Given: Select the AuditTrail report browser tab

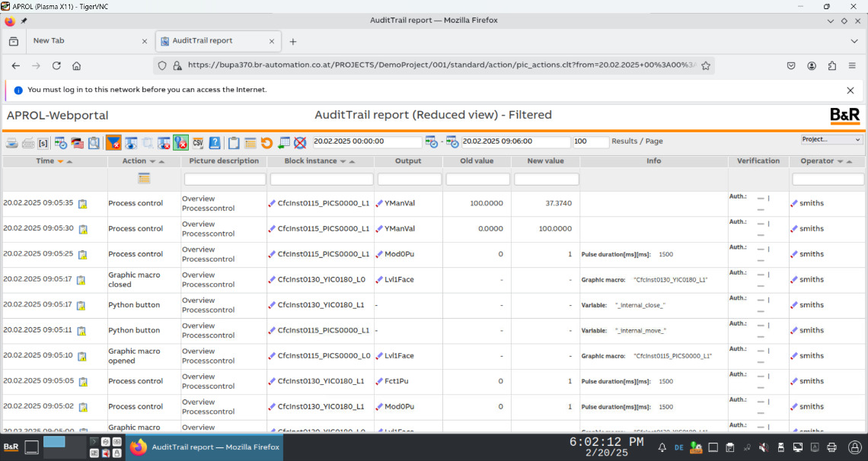Looking at the screenshot, I should coord(213,41).
